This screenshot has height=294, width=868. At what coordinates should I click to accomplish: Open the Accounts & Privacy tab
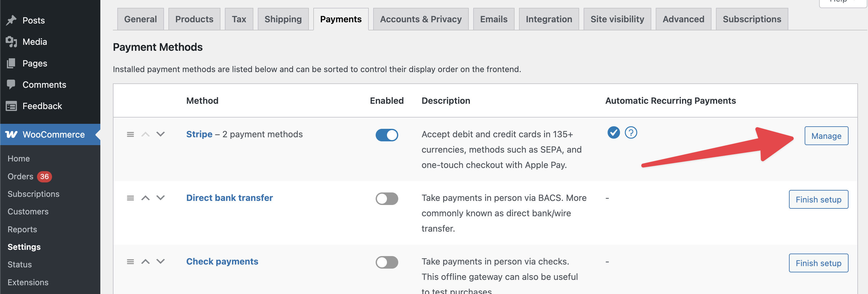[421, 19]
